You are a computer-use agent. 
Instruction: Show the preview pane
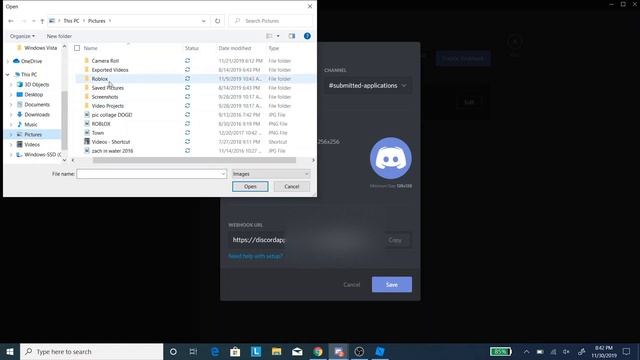click(292, 36)
